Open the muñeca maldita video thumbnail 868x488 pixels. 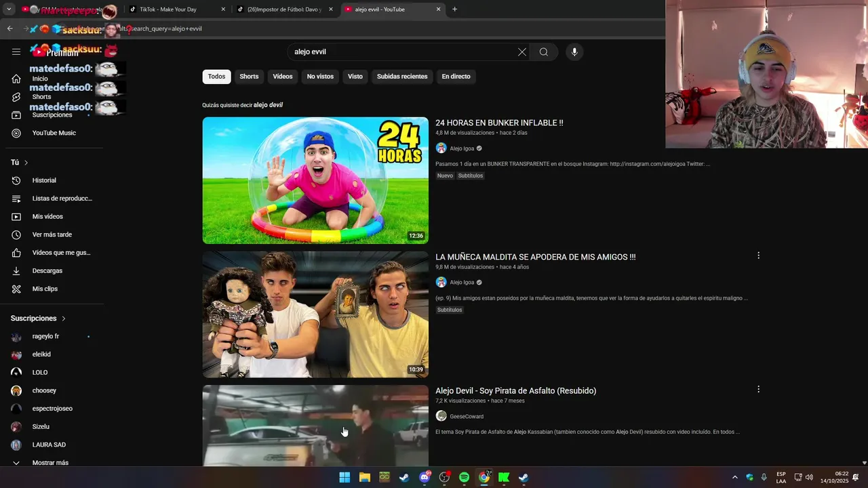(x=315, y=314)
